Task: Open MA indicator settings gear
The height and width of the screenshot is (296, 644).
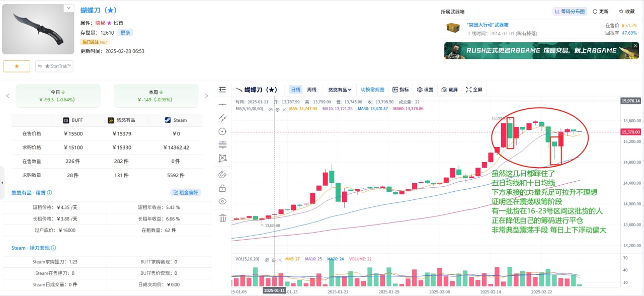Action: click(277, 109)
